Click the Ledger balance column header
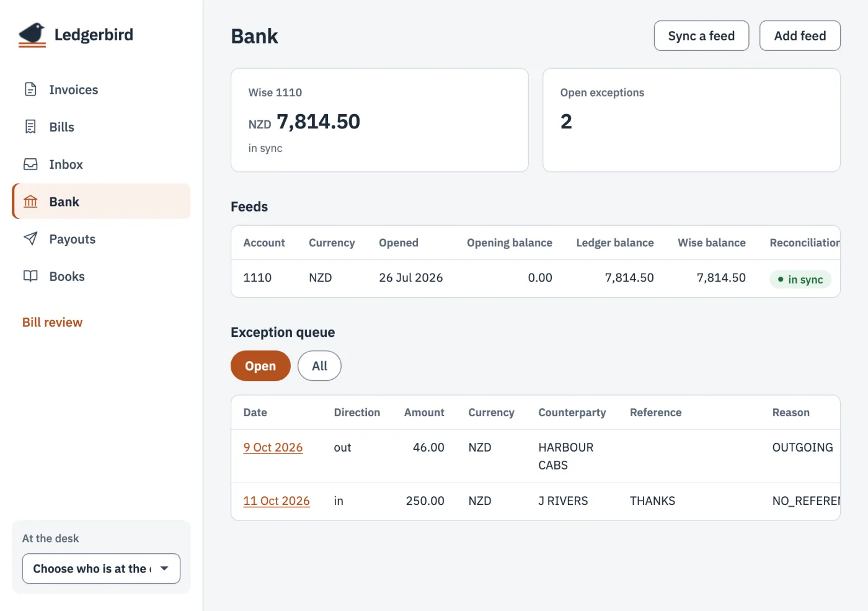Screen dimensions: 868x611 (614, 243)
